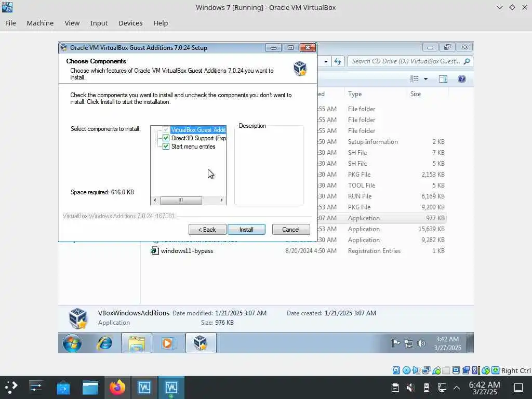This screenshot has height=399, width=532.
Task: Click the right arrow of component list scrollbar
Action: [x=221, y=200]
